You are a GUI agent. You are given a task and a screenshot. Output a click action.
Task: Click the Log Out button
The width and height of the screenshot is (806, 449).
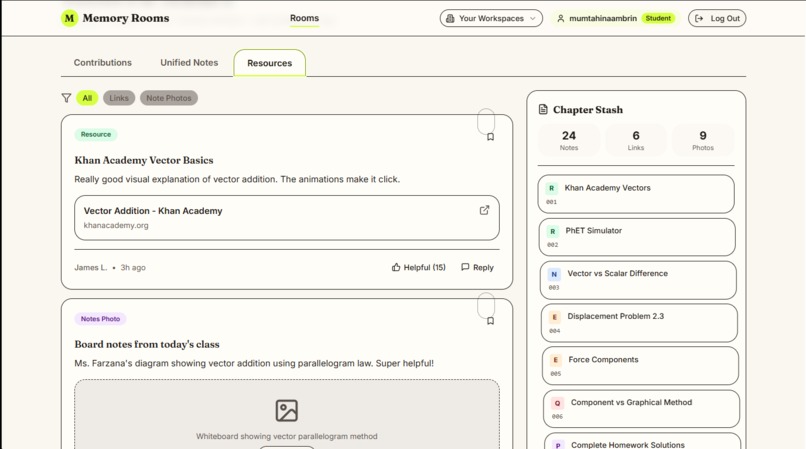click(x=717, y=19)
